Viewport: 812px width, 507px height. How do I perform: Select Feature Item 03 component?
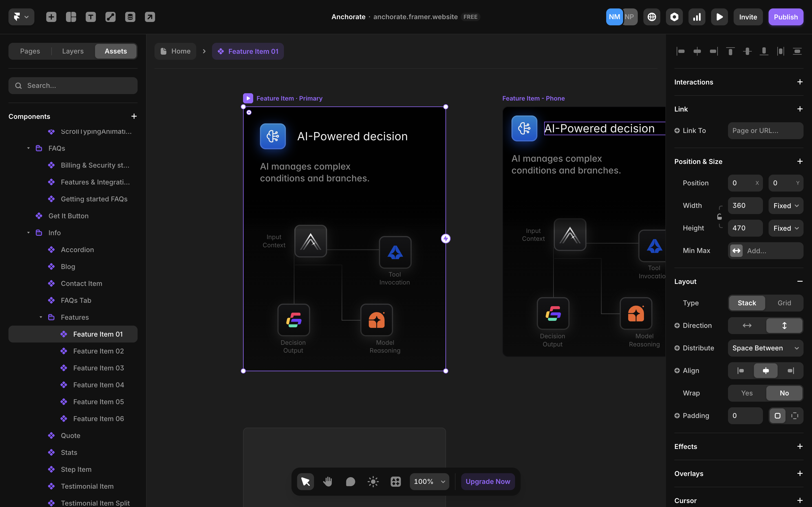point(98,368)
